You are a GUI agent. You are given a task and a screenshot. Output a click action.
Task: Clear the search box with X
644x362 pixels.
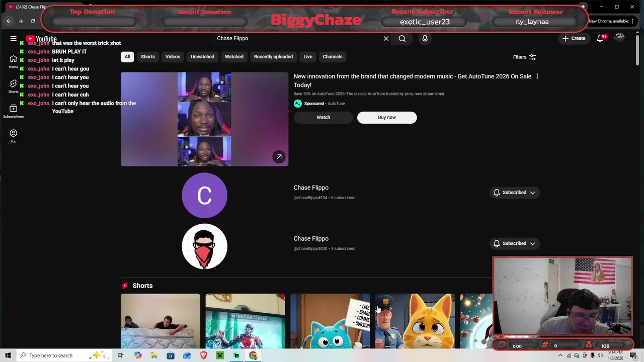pyautogui.click(x=386, y=39)
